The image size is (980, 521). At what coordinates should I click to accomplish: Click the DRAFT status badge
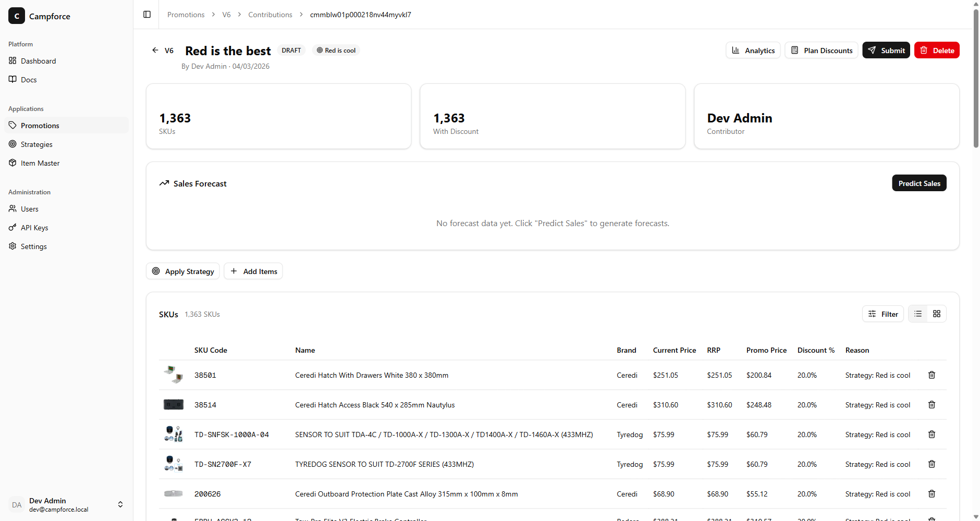[291, 50]
